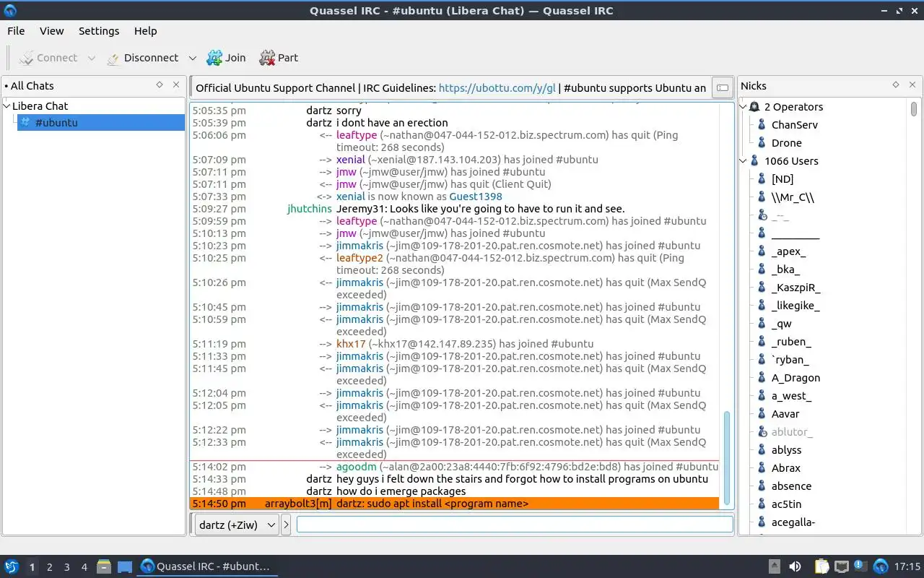
Task: Collapse the Libera Chat network tree
Action: [7, 106]
